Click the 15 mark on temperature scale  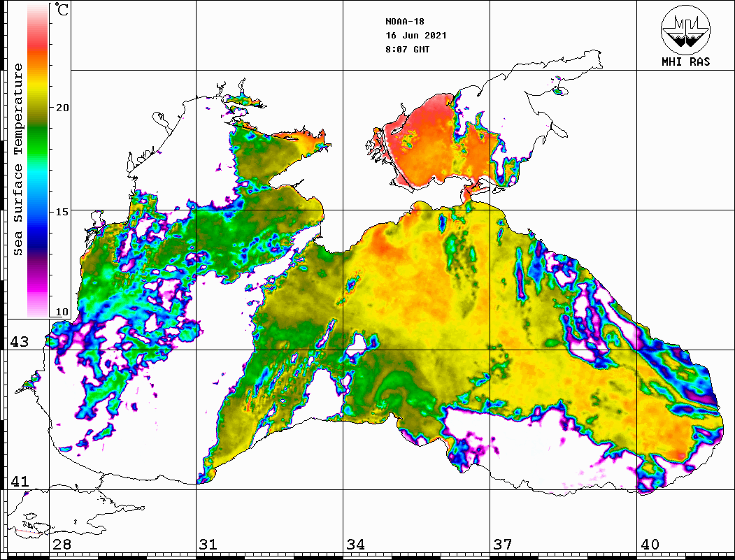[62, 212]
